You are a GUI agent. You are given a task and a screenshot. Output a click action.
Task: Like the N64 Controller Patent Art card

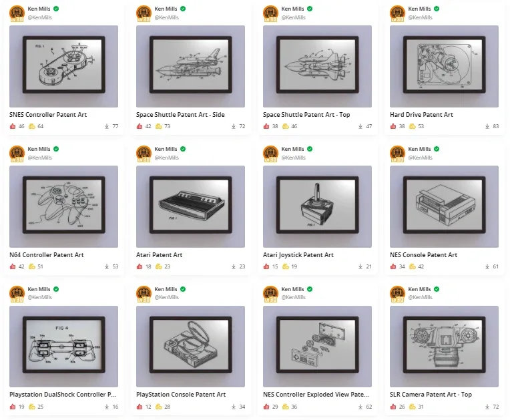pyautogui.click(x=13, y=266)
